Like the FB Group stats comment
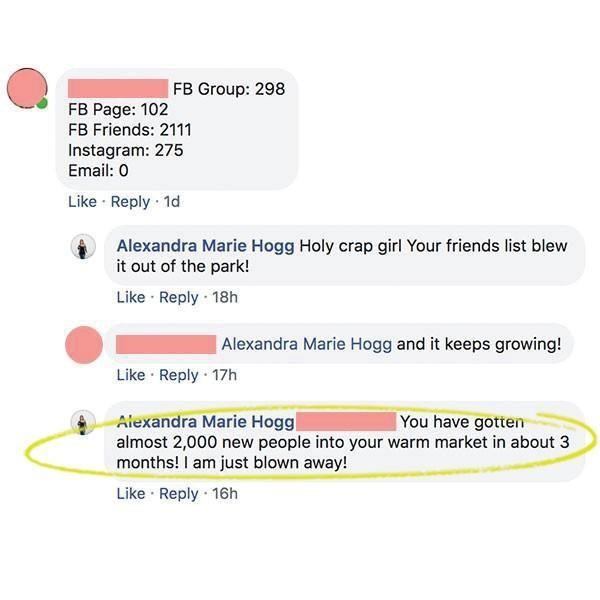The image size is (600, 600). [82, 201]
